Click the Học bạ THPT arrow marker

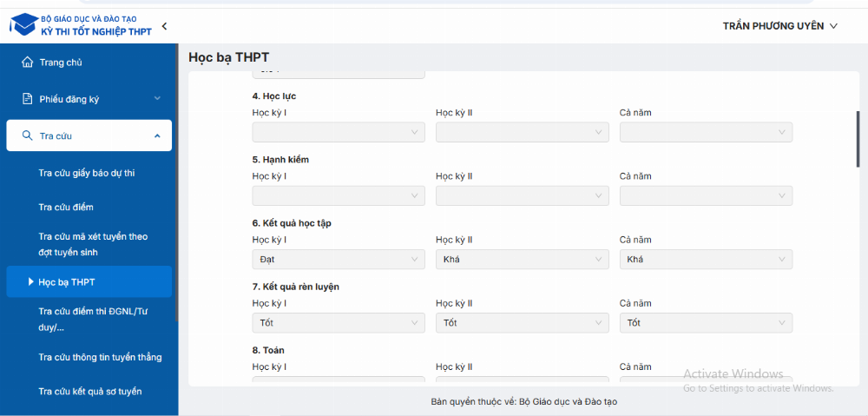[x=31, y=282]
